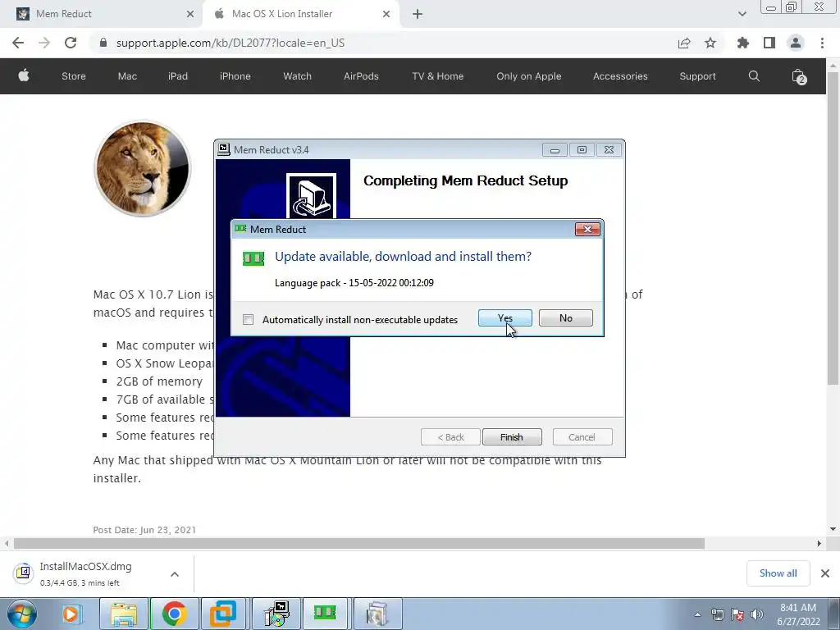Open the taskbar clock and date
Viewport: 840px width, 630px height.
(x=798, y=614)
